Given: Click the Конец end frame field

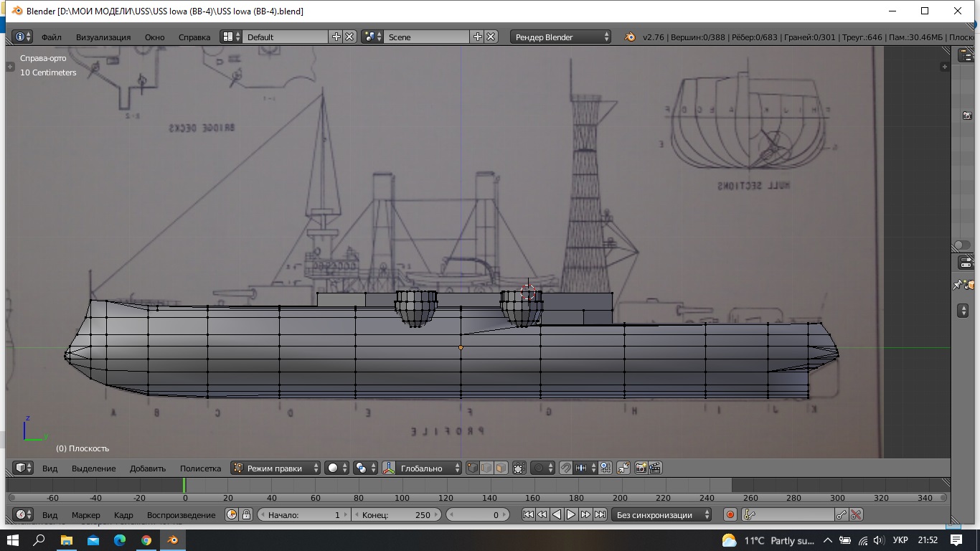Looking at the screenshot, I should [395, 515].
